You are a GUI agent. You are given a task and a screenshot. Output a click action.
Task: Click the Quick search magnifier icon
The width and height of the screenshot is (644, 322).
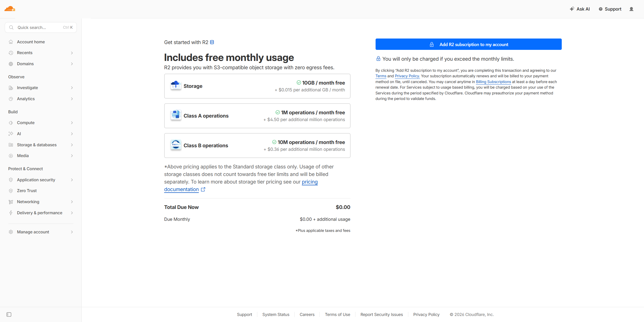click(11, 27)
